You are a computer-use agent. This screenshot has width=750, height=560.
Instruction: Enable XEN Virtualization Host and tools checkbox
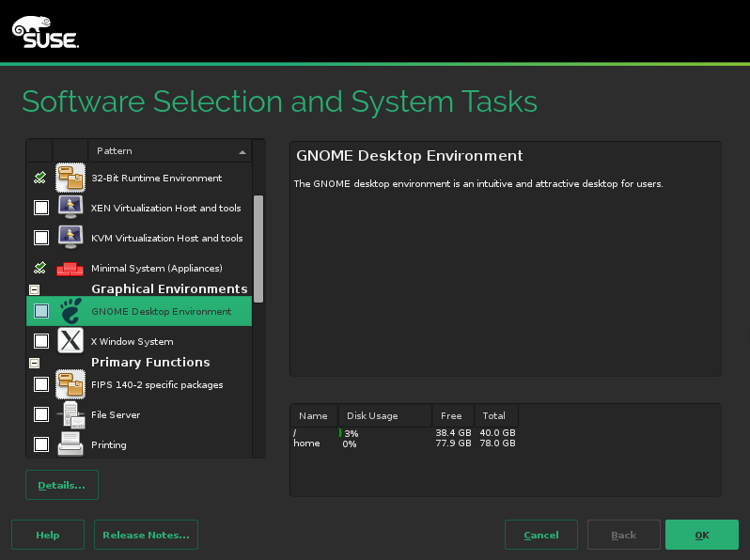(41, 208)
